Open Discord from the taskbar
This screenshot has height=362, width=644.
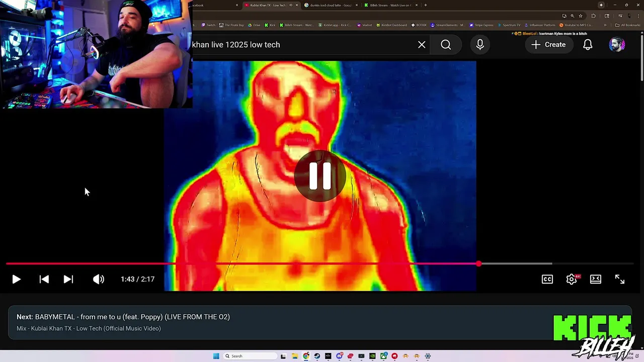[339, 356]
